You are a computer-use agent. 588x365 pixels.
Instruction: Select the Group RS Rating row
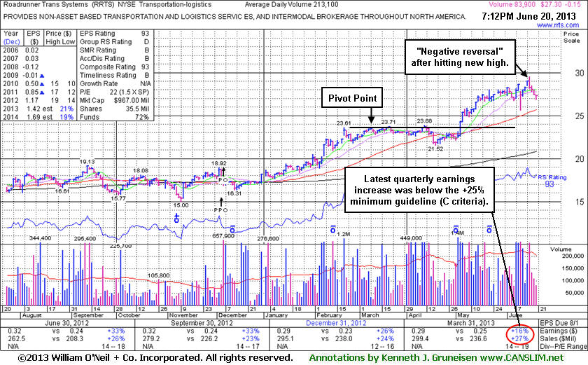114,41
